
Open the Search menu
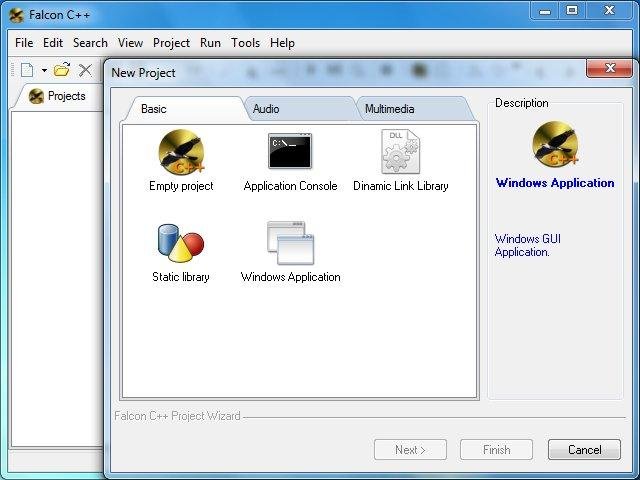tap(90, 43)
